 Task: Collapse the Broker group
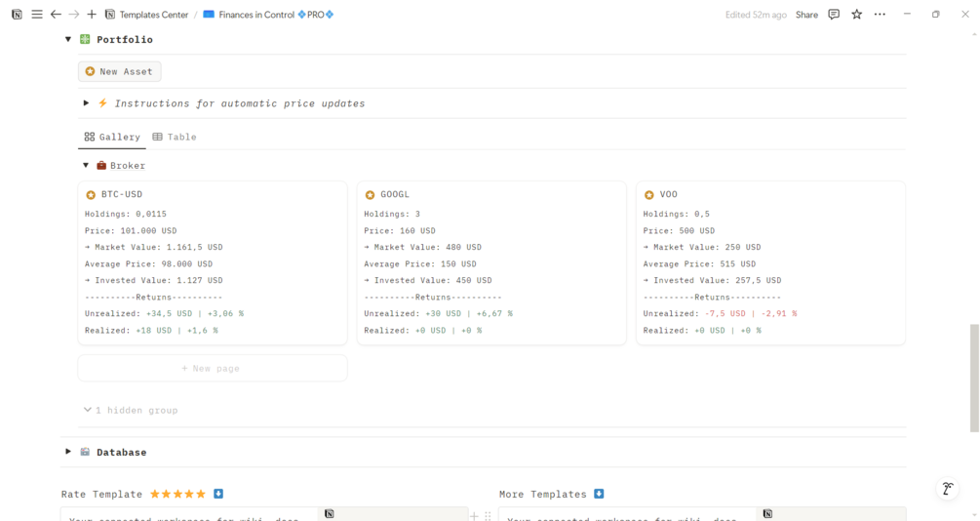point(86,166)
